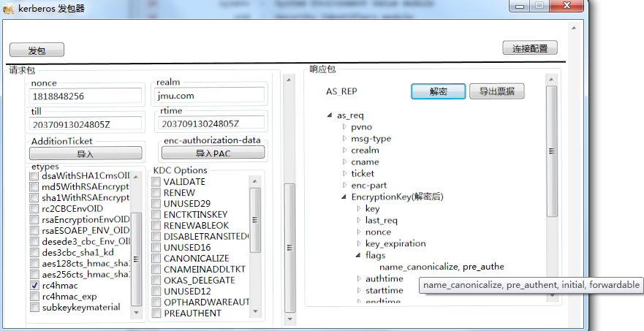Toggle des3cbc_sha1_kd checkbox
The width and height of the screenshot is (644, 331).
34,253
